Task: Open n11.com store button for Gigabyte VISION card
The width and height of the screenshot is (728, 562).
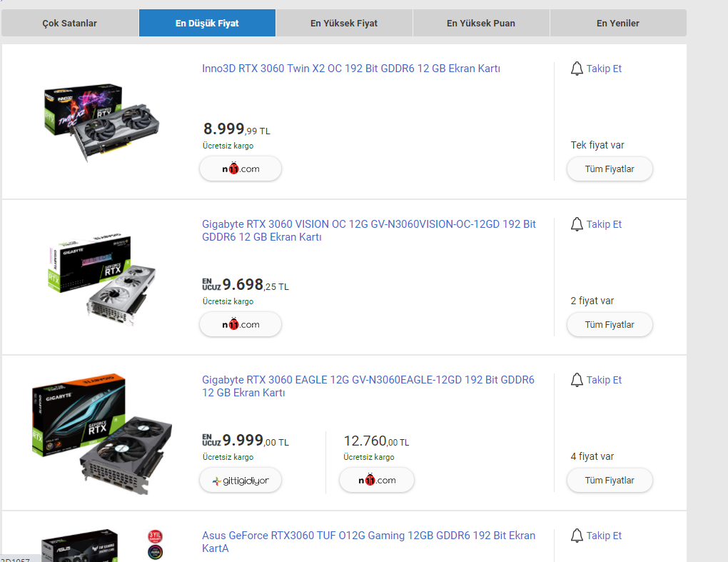Action: pos(241,324)
